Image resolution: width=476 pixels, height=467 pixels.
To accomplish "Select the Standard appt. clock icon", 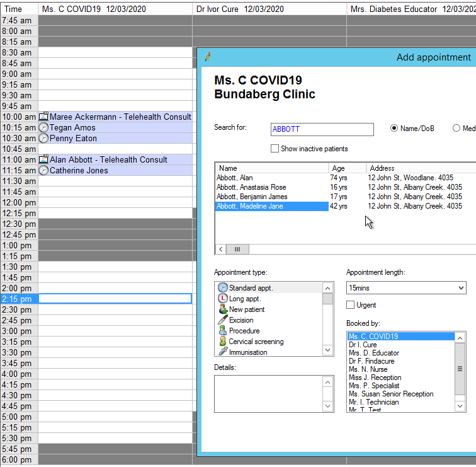I will click(x=222, y=288).
